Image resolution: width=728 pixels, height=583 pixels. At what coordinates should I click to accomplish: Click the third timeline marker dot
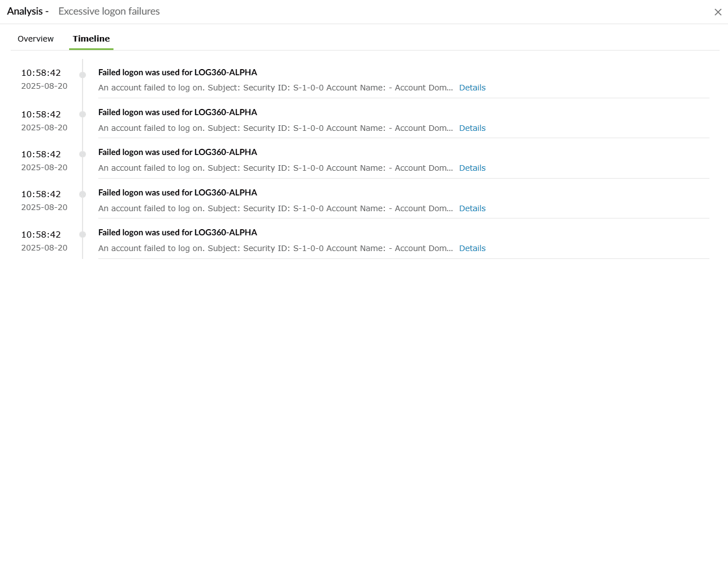[x=82, y=153]
